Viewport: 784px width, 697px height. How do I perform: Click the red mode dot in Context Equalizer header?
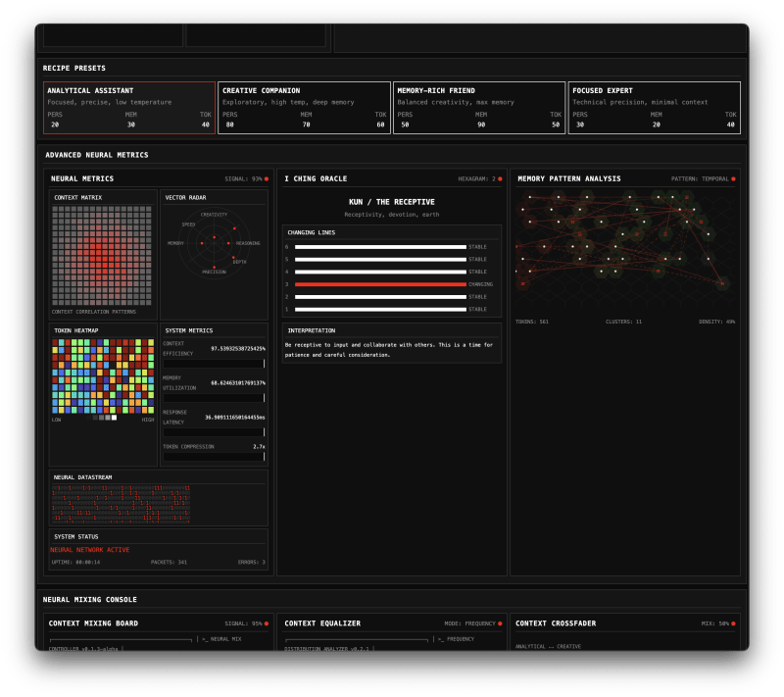click(500, 623)
